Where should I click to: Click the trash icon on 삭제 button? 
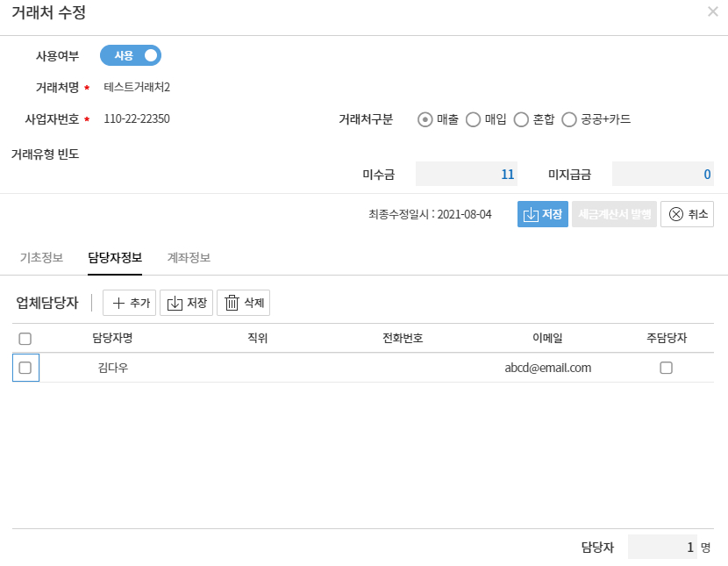(232, 303)
